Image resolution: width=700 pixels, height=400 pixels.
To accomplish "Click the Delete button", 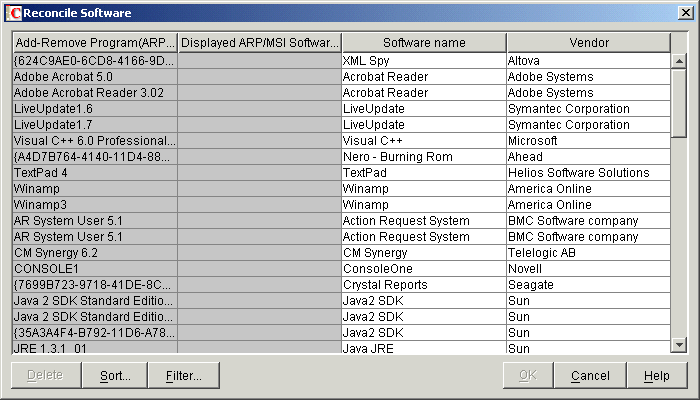I will point(46,375).
